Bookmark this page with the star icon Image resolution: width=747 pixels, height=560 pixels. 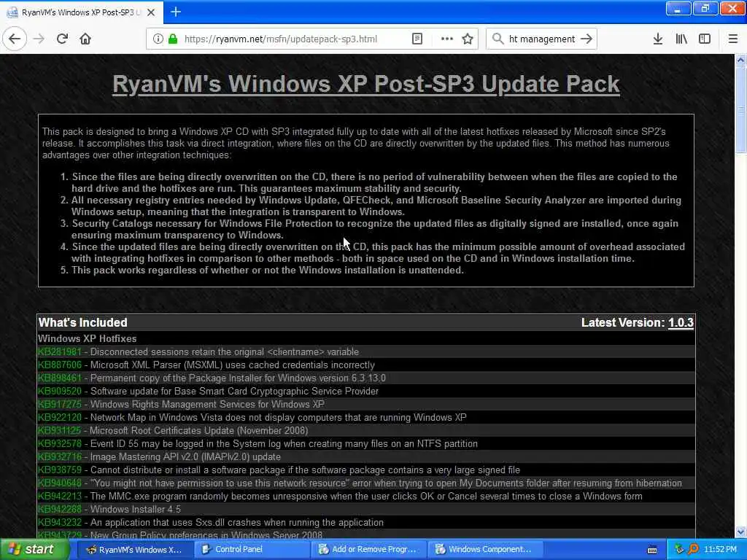coord(468,39)
